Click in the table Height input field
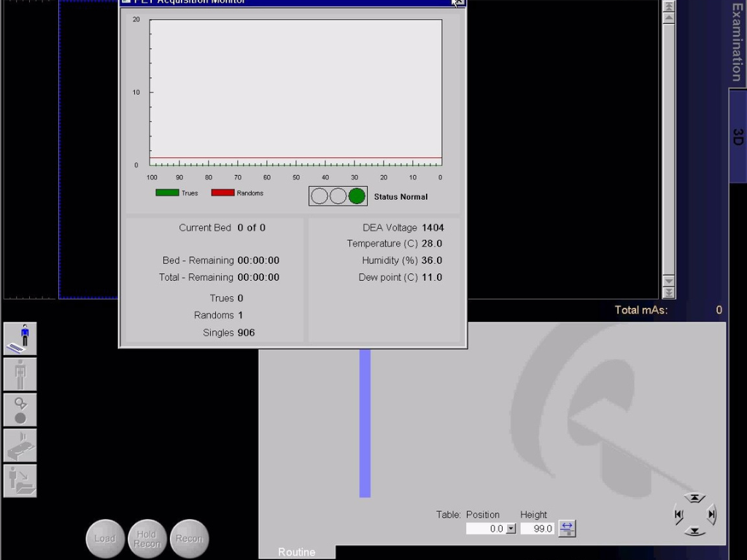 click(537, 529)
